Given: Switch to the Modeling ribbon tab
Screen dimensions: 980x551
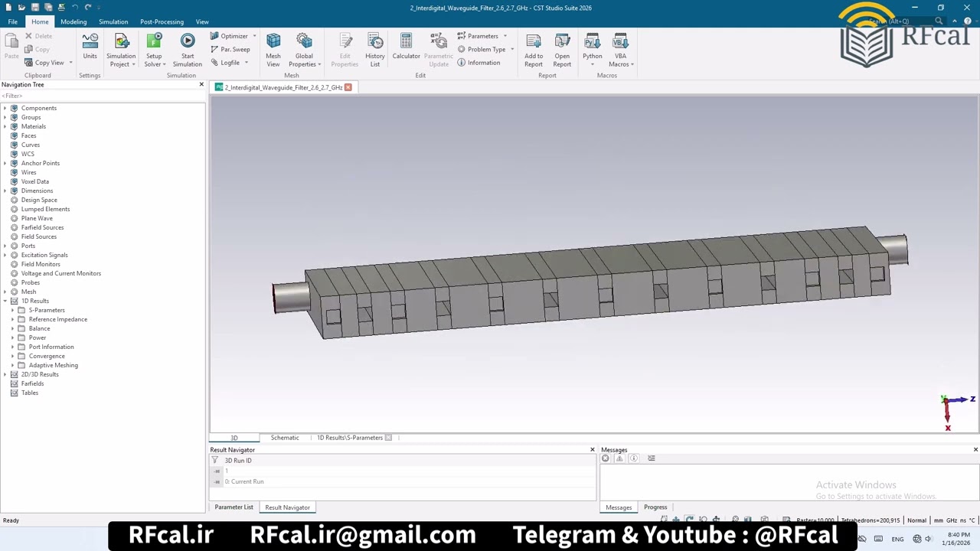Looking at the screenshot, I should click(73, 21).
